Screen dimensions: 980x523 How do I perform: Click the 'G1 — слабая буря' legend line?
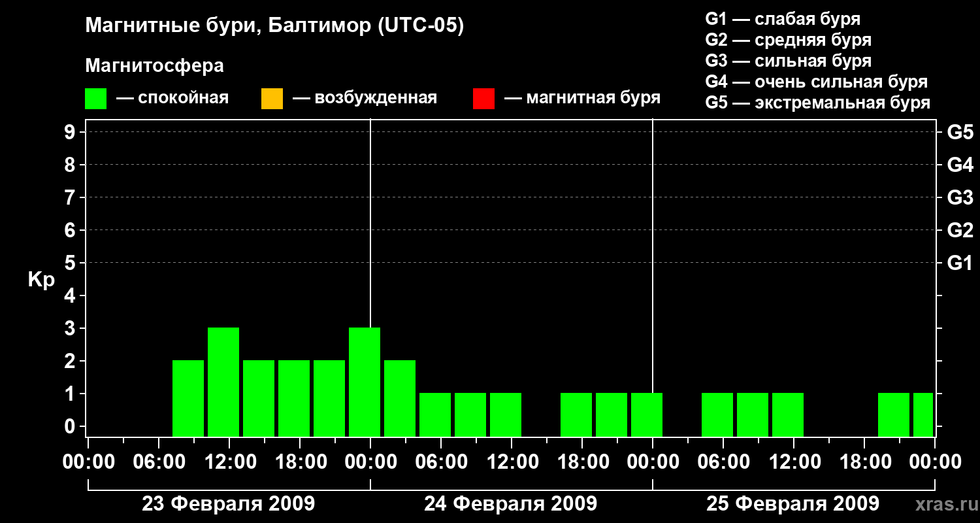pyautogui.click(x=783, y=19)
